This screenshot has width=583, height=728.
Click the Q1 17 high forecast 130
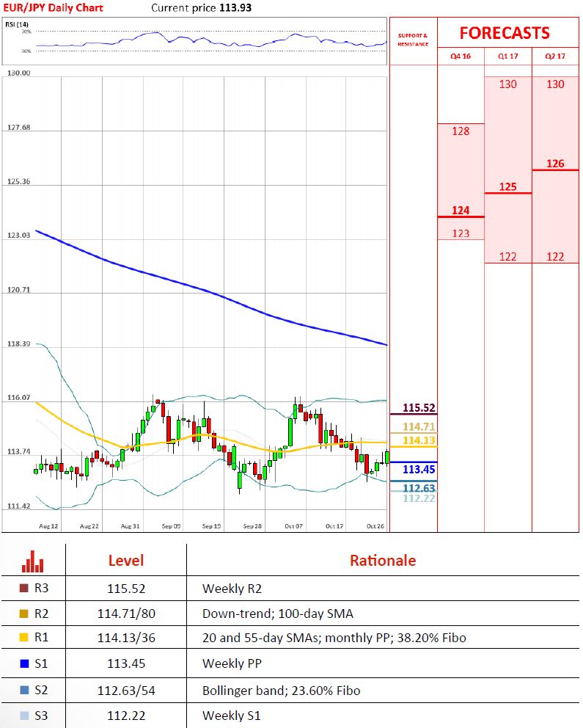tap(508, 84)
